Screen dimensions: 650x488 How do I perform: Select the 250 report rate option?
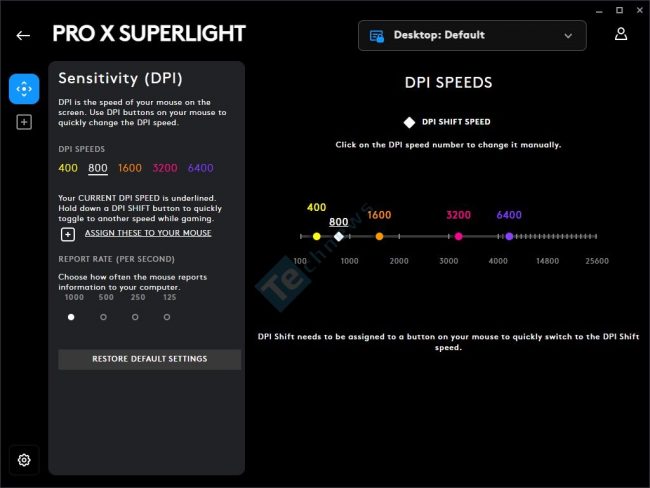point(135,317)
